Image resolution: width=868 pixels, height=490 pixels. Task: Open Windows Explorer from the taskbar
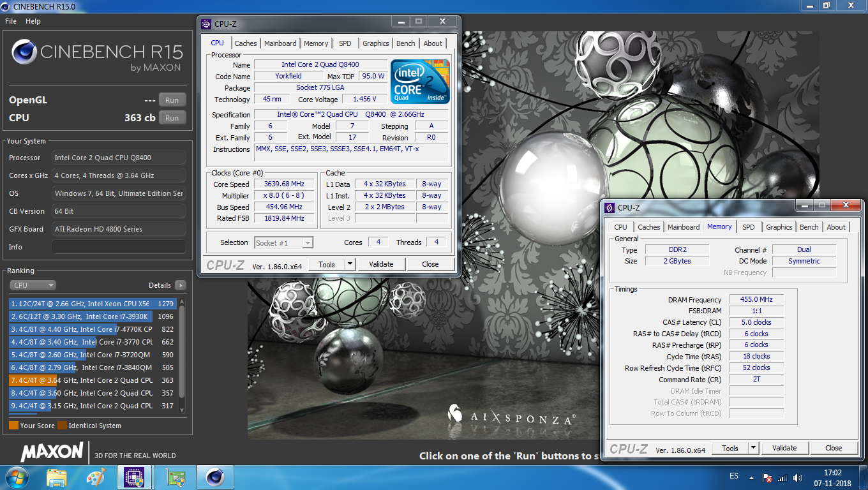click(x=57, y=477)
